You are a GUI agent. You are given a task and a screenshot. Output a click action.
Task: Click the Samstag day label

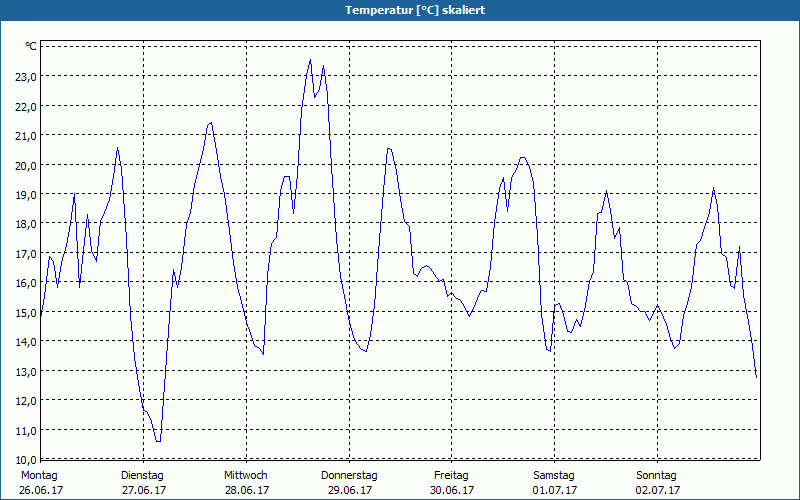554,476
